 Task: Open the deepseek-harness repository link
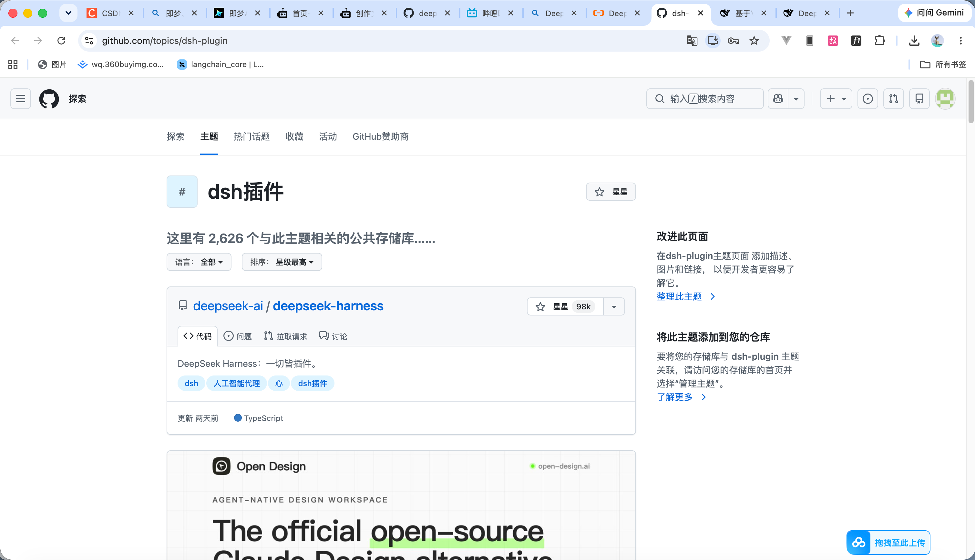tap(328, 306)
